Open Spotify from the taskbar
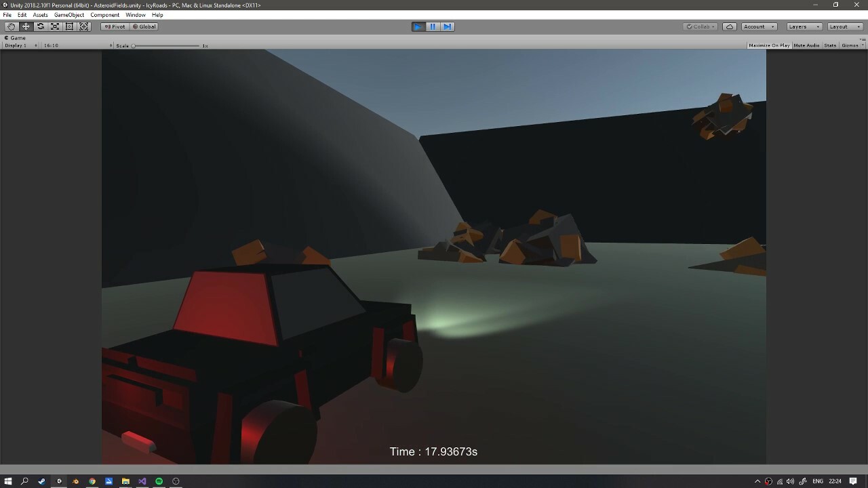The height and width of the screenshot is (488, 868). click(x=159, y=481)
